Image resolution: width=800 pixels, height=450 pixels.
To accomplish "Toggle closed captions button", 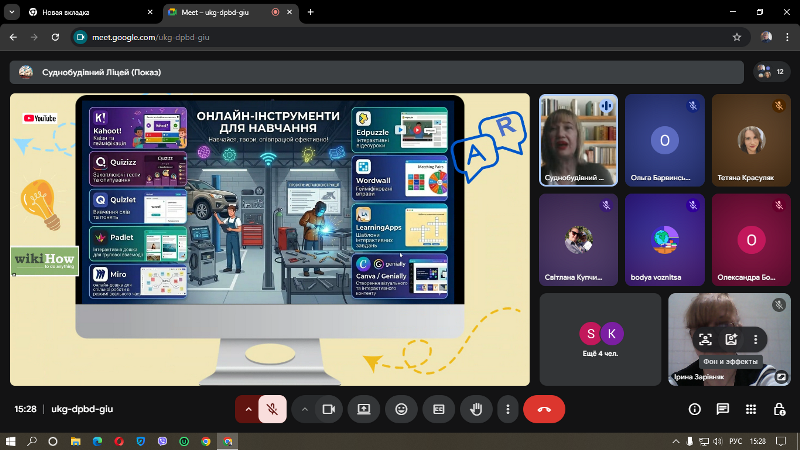I will point(439,409).
